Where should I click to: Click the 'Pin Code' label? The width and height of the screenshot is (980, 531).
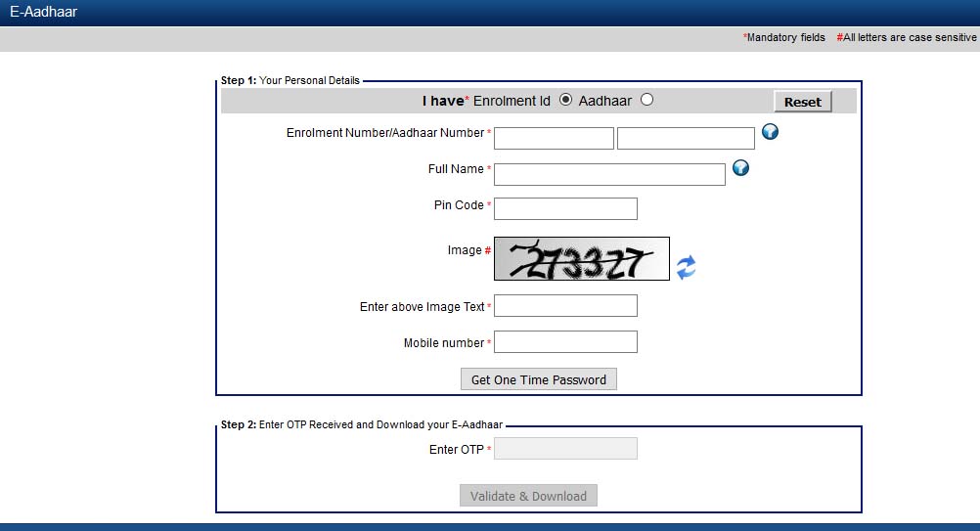click(459, 205)
